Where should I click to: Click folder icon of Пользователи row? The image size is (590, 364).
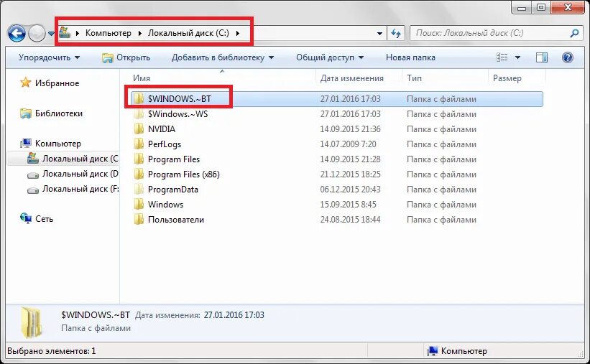[x=139, y=219]
